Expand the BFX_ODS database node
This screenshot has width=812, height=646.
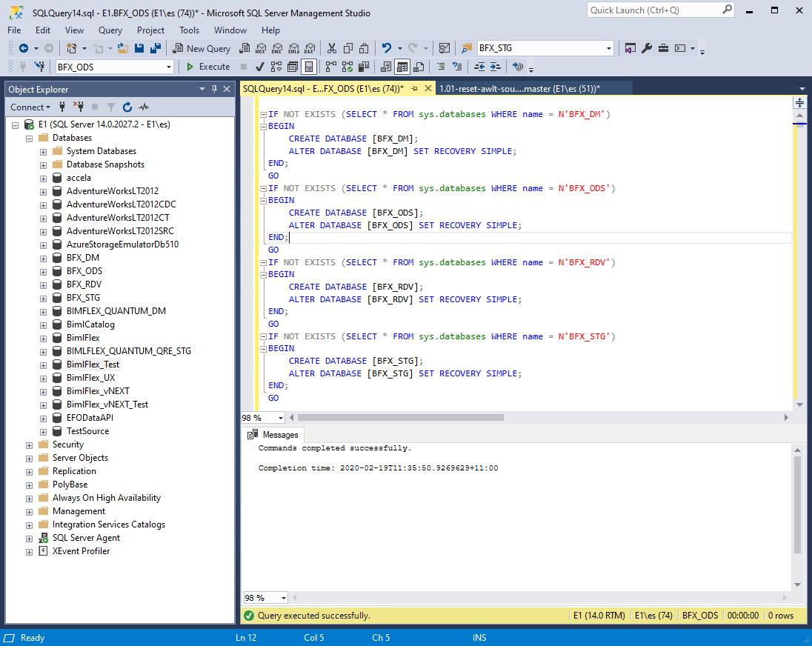[43, 270]
